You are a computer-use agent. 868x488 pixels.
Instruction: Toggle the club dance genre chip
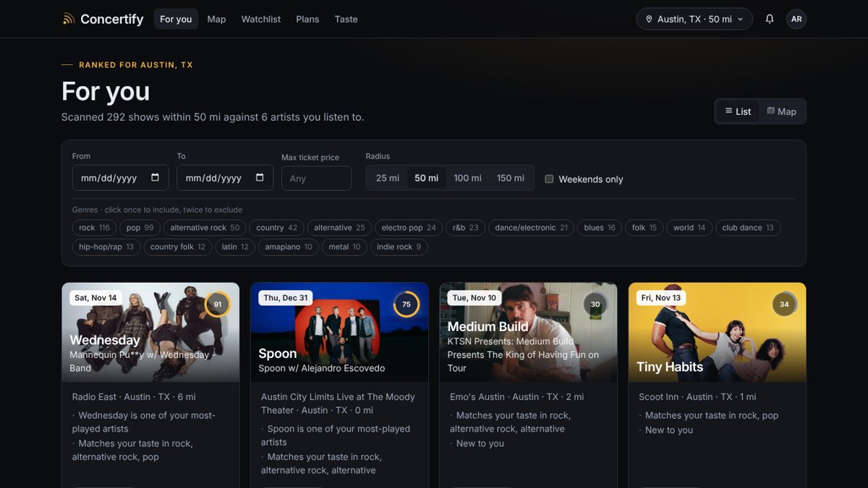click(748, 228)
